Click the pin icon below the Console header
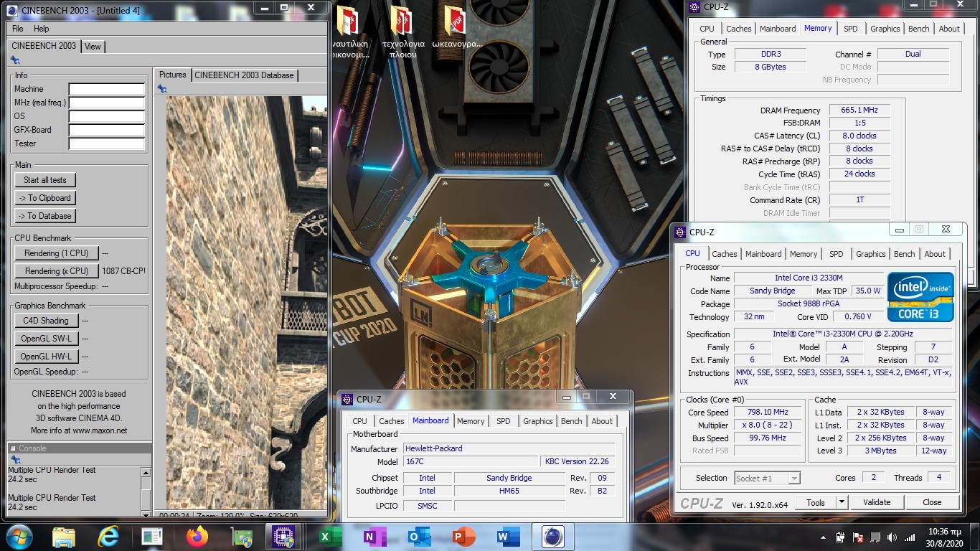The height and width of the screenshot is (551, 980). click(x=15, y=460)
